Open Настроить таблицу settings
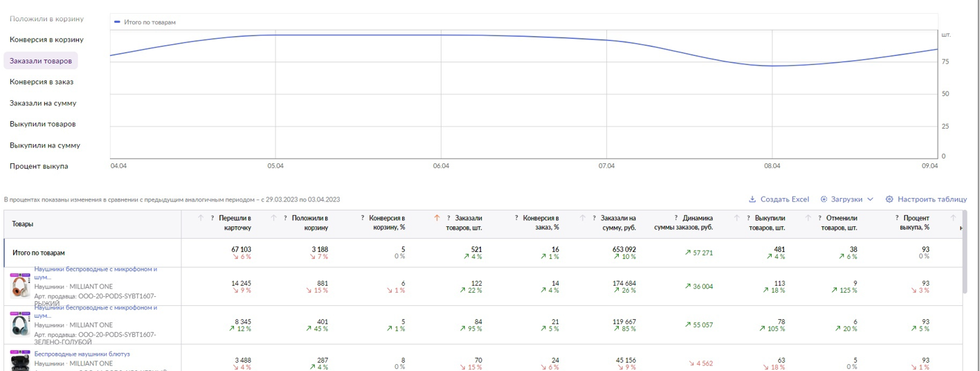 [x=926, y=199]
